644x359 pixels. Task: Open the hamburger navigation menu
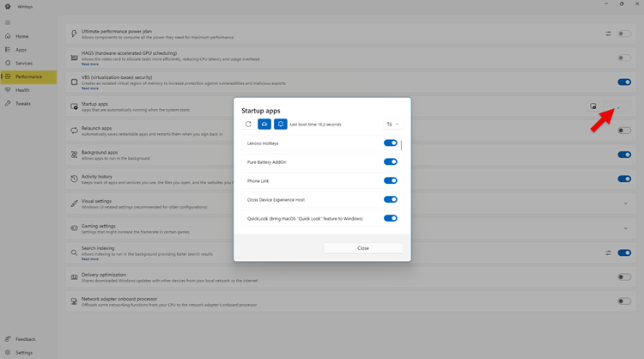8,23
